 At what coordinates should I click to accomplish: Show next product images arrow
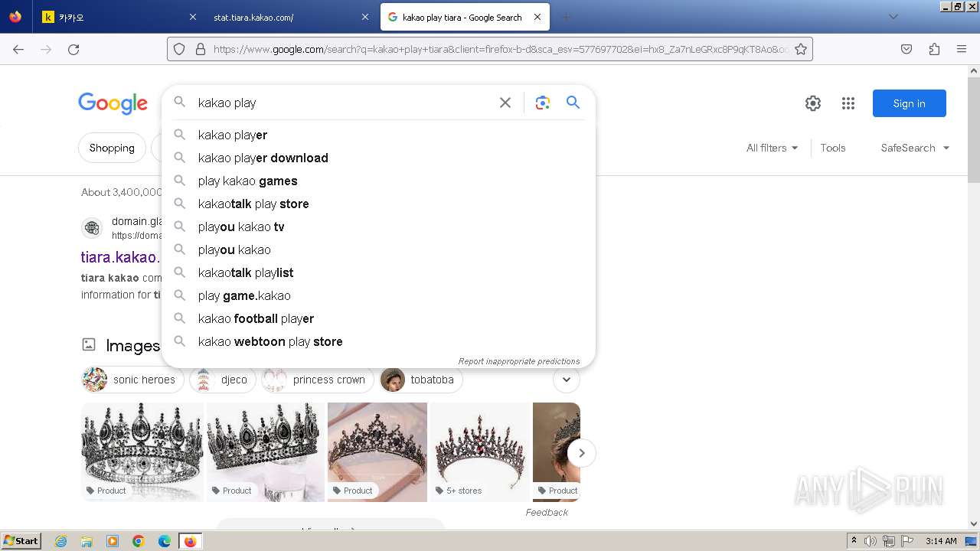coord(581,453)
